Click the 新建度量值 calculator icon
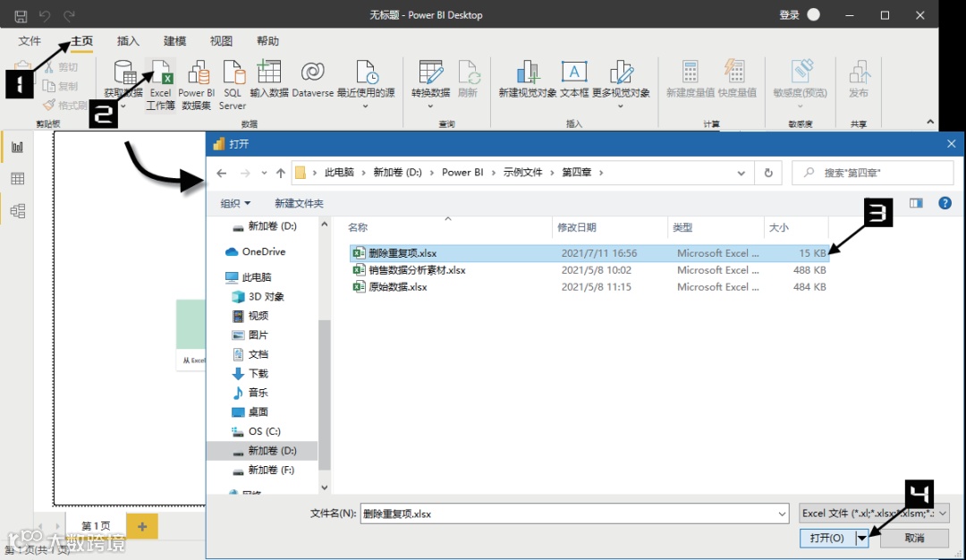The image size is (966, 560). point(690,72)
